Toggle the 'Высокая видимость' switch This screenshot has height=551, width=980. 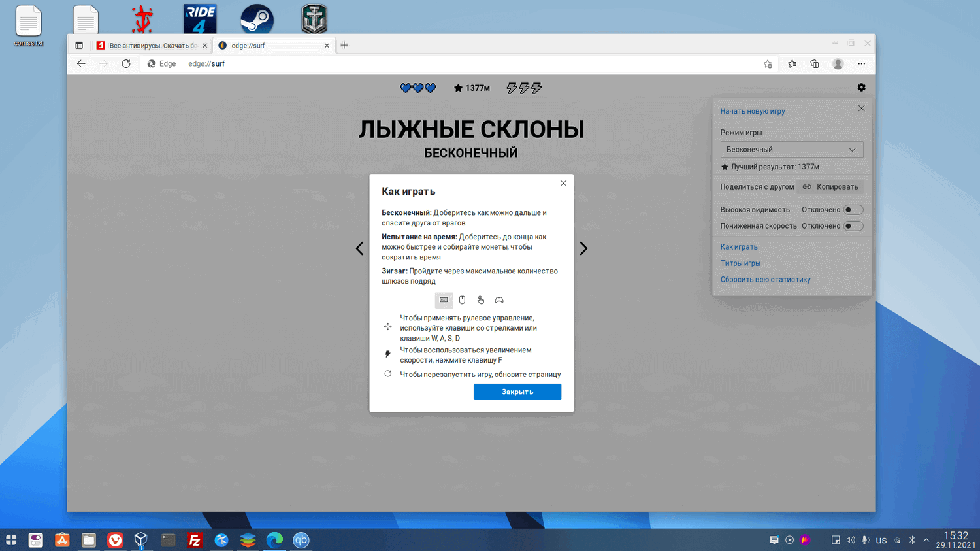[x=853, y=210]
